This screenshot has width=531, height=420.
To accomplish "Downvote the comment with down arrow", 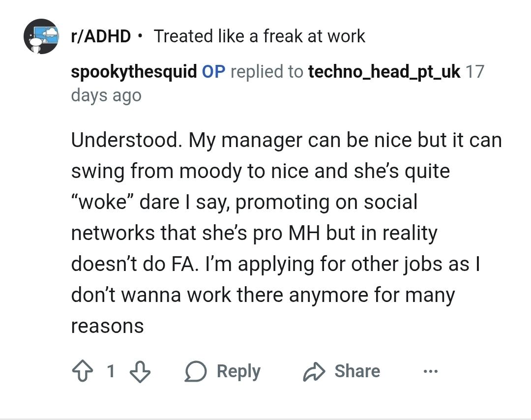I will [140, 371].
